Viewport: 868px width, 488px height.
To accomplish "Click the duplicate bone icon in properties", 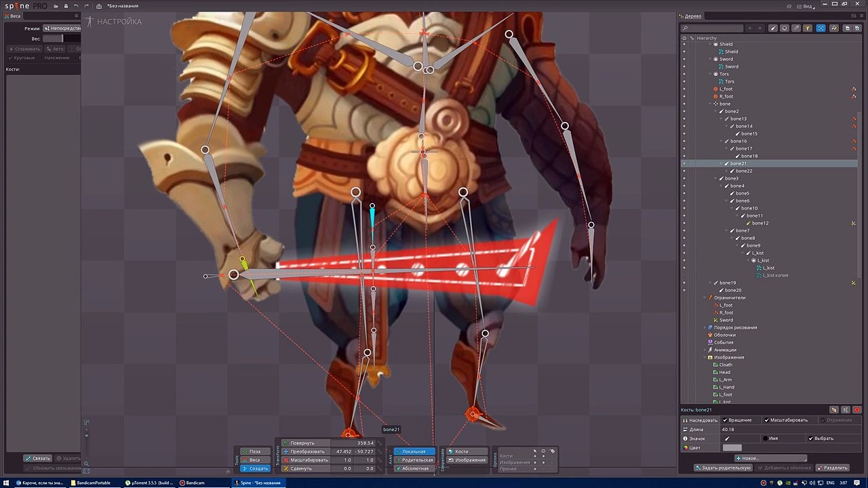I will pos(834,410).
